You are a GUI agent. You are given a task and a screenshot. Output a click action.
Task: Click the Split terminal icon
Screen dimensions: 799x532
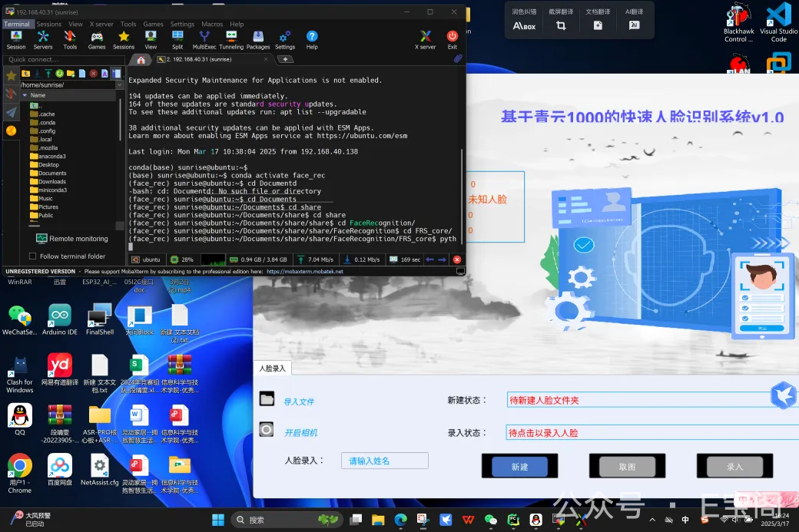[177, 38]
